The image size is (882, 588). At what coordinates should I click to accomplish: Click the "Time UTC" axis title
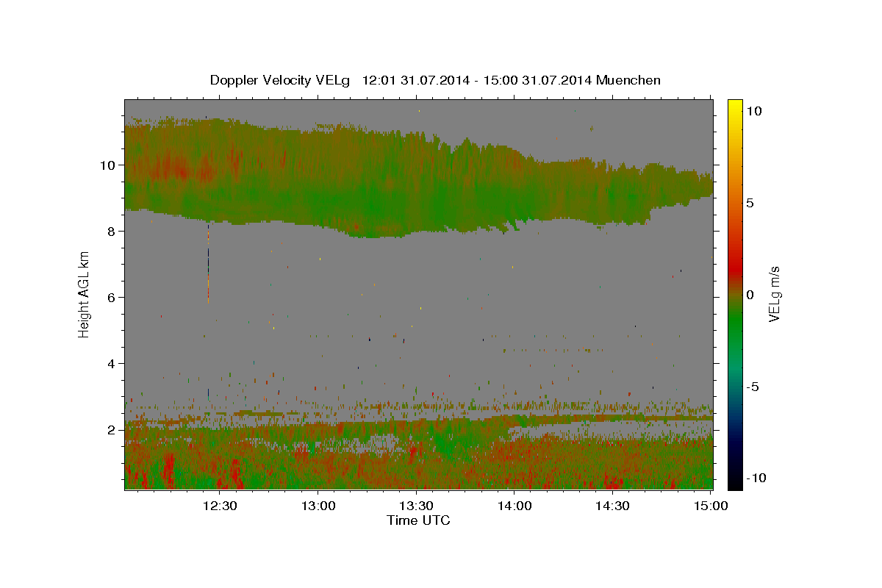click(418, 520)
